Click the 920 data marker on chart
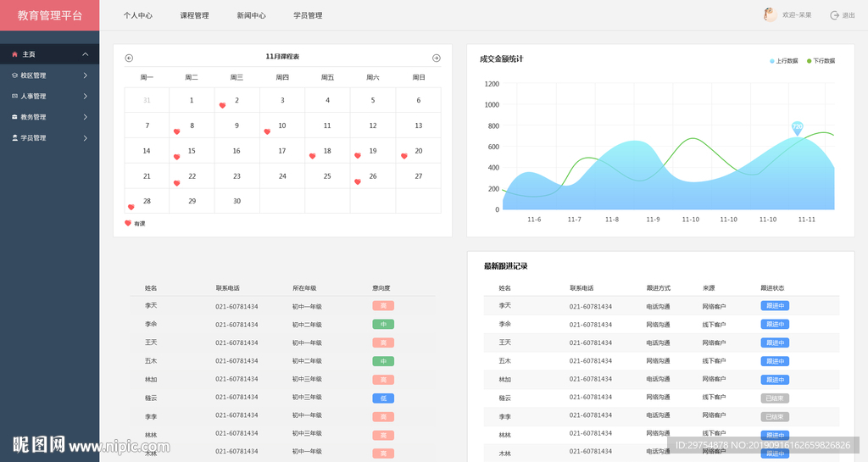Image resolution: width=868 pixels, height=462 pixels. 797,127
